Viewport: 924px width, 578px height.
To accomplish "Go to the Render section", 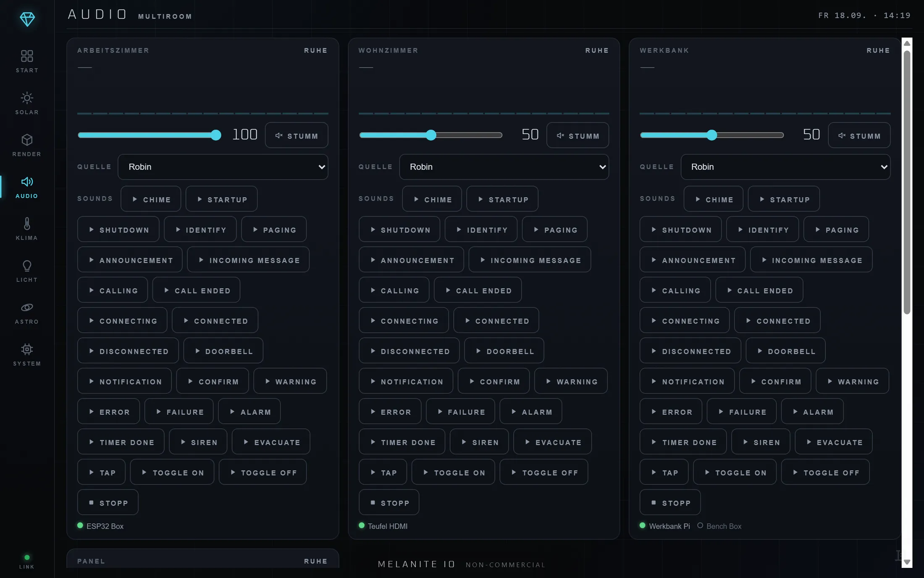I will 27,145.
